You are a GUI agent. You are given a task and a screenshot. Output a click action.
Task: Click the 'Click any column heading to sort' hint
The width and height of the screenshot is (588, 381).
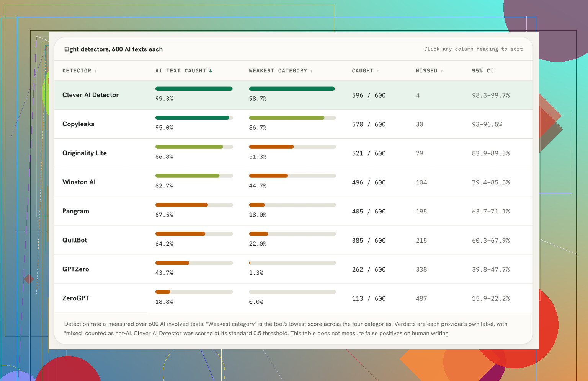point(473,49)
